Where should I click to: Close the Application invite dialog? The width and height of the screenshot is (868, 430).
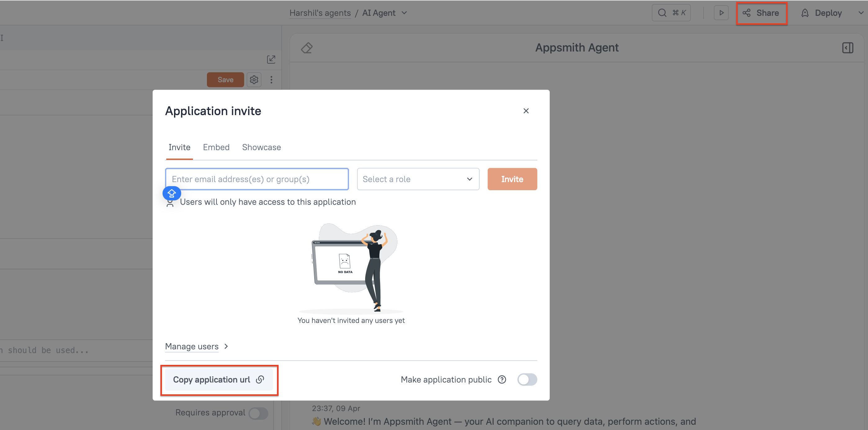click(526, 111)
